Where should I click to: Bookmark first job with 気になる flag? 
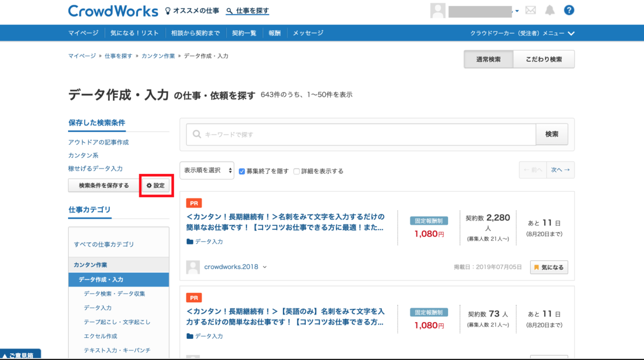click(x=549, y=267)
